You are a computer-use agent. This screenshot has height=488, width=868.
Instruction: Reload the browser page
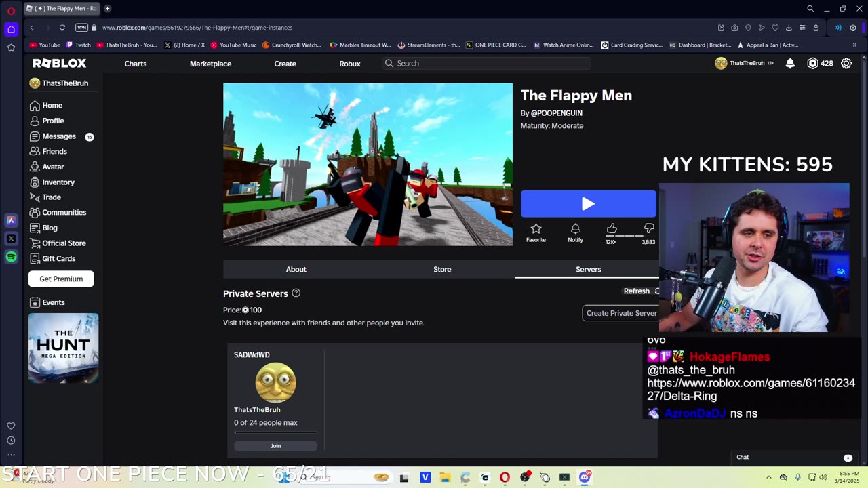62,28
